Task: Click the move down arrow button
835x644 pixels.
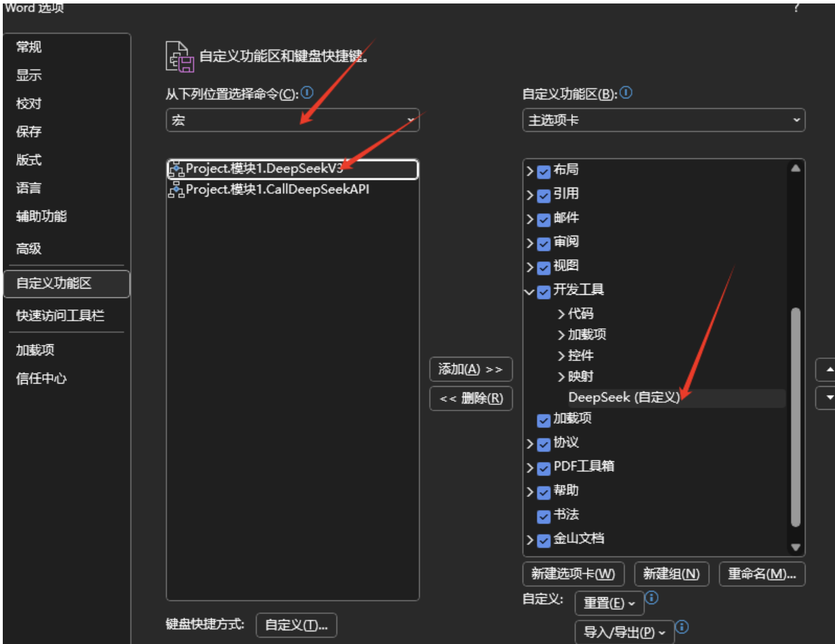Action: pyautogui.click(x=828, y=397)
